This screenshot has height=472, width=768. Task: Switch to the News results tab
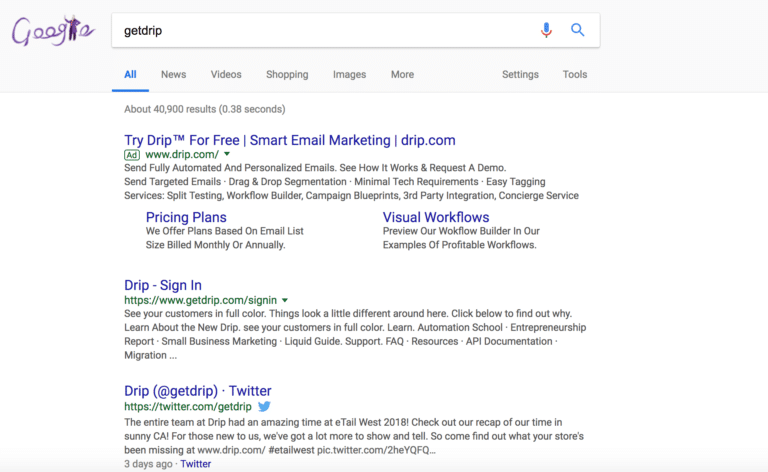(x=173, y=74)
